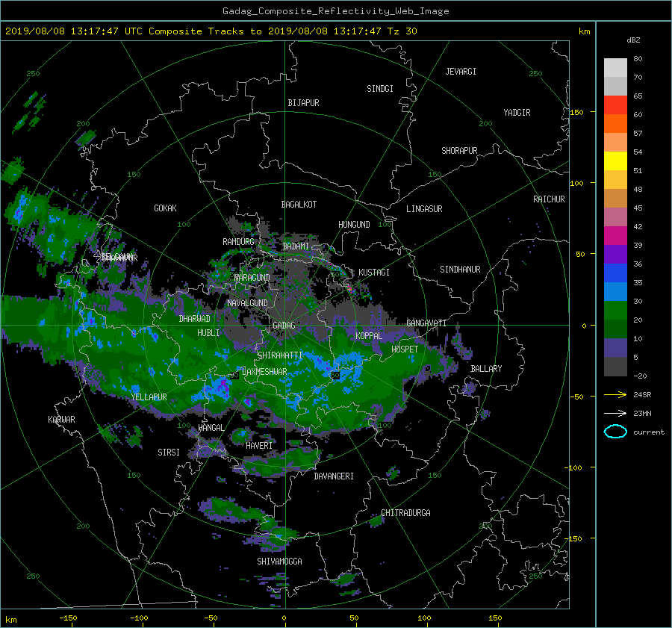
Task: Click the BADAMI city label
Action: (296, 246)
